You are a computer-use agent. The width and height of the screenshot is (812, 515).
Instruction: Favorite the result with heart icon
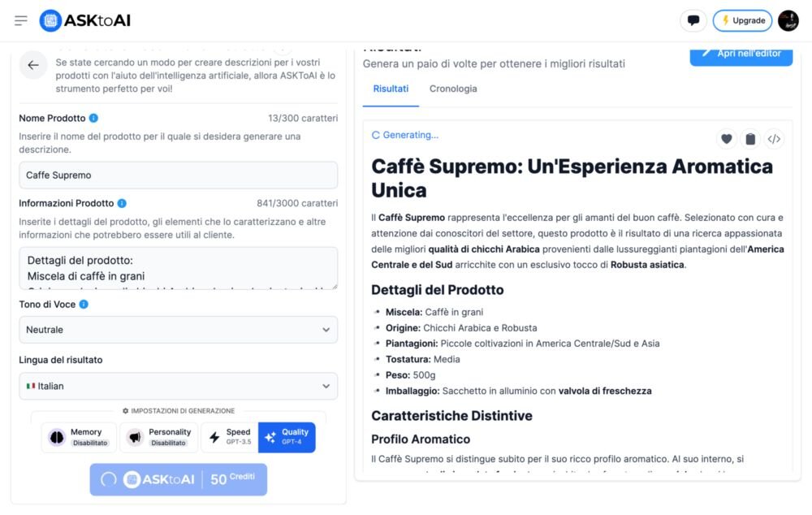727,139
